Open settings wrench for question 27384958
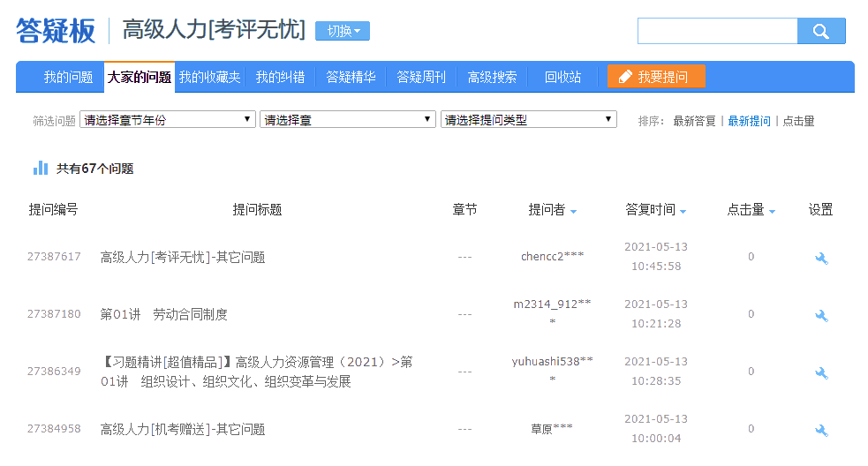The image size is (868, 466). click(x=821, y=430)
